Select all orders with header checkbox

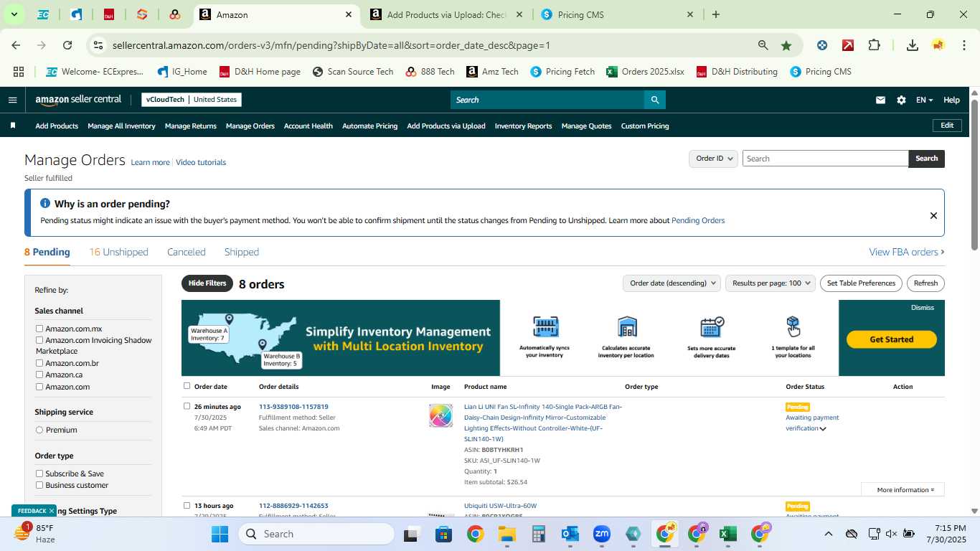[187, 386]
